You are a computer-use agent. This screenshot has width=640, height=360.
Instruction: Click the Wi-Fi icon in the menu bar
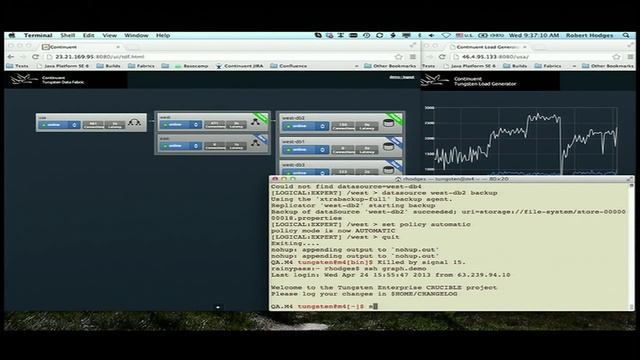(x=446, y=36)
